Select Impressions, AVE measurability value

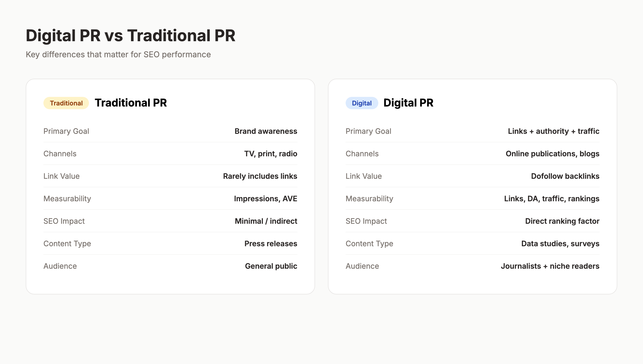(266, 199)
